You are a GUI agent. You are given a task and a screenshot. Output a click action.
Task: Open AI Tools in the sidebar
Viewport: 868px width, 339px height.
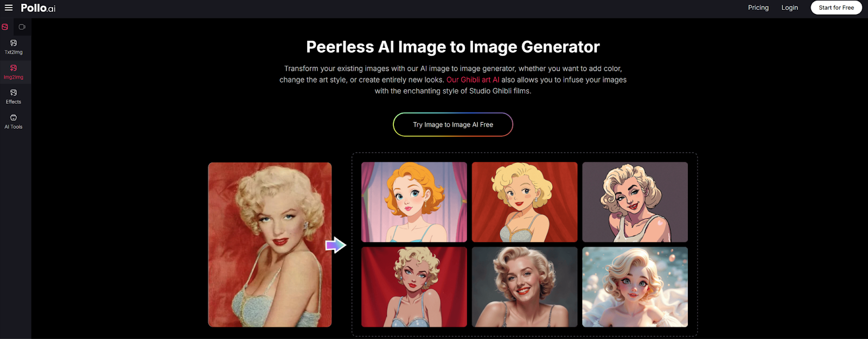click(14, 121)
